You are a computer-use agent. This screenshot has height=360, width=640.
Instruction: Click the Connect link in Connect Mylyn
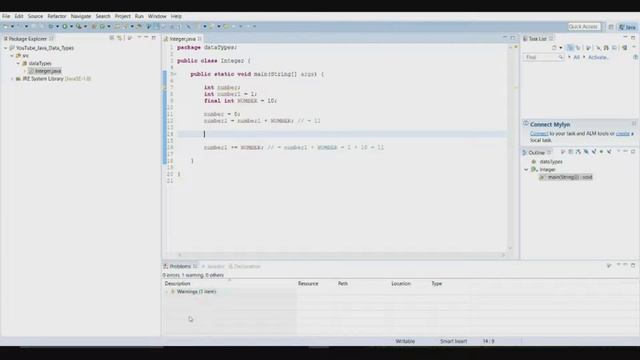tap(539, 134)
